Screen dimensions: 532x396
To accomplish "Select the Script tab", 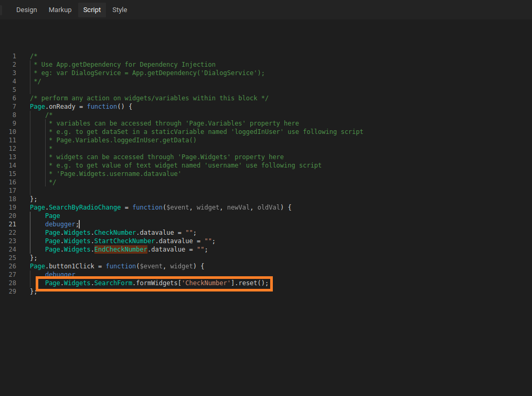I will (92, 10).
